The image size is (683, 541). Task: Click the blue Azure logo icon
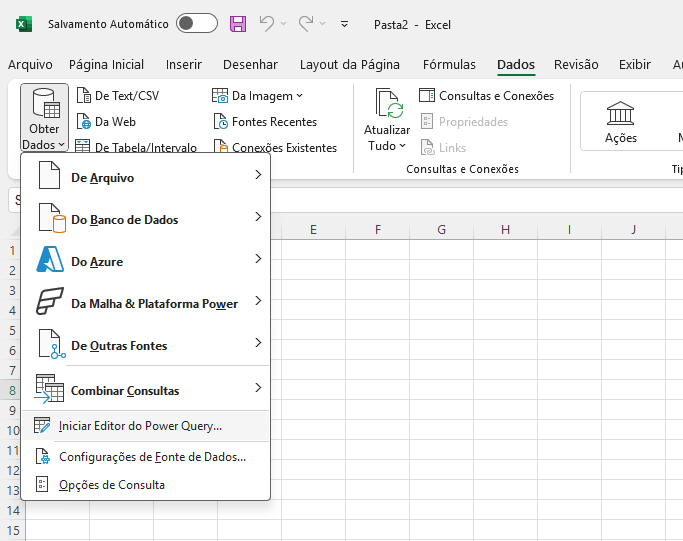tap(50, 260)
